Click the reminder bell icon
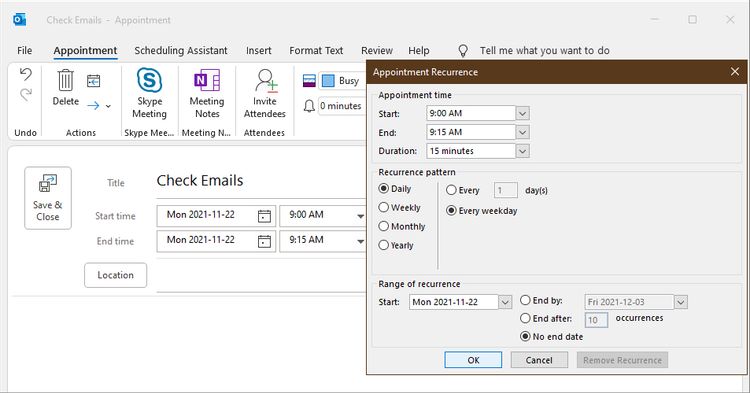Screen dimensions: 750x393 (x=309, y=106)
